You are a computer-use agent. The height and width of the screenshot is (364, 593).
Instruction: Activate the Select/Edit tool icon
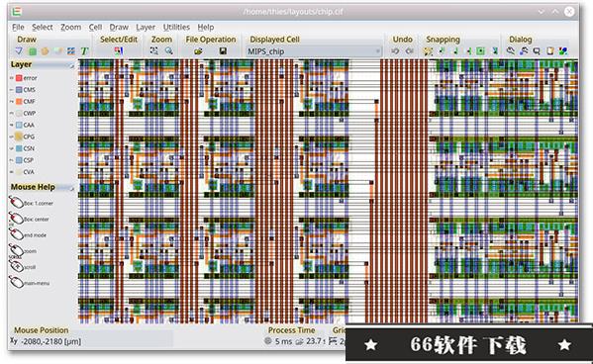click(x=119, y=51)
